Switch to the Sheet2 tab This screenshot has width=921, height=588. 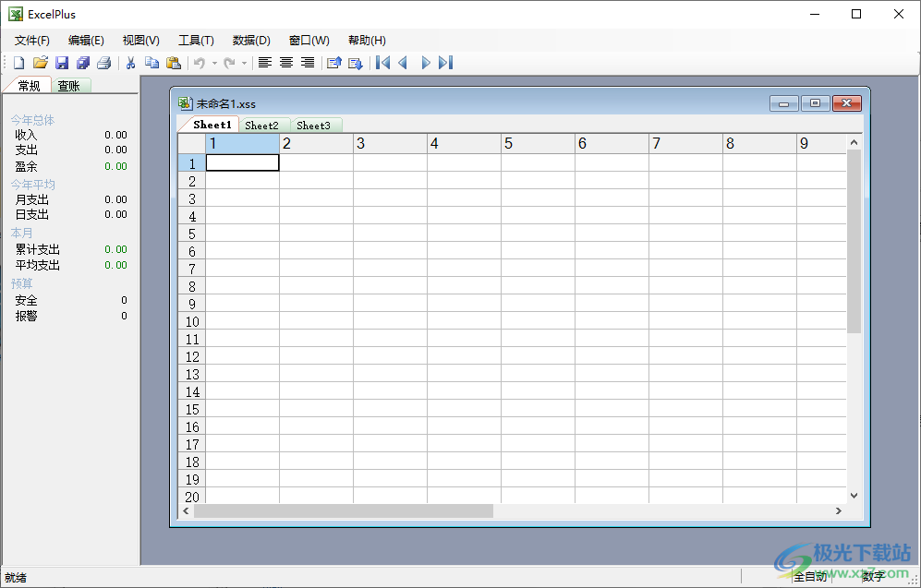point(262,125)
